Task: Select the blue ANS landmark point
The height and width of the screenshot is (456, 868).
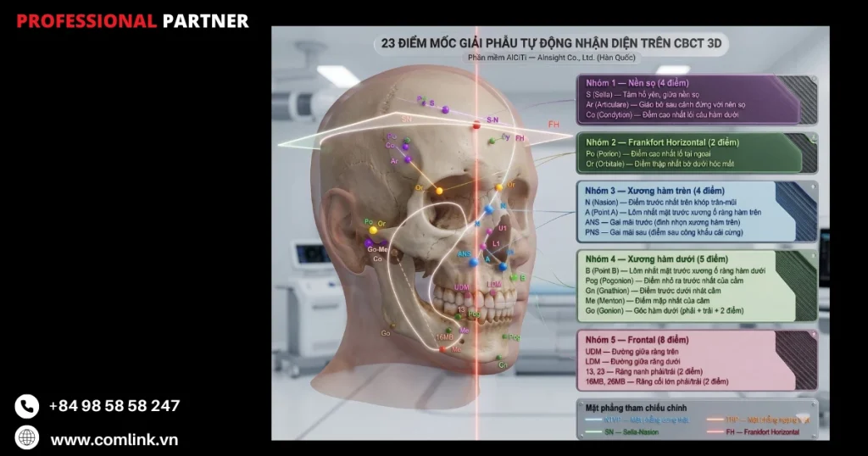Action: click(476, 260)
